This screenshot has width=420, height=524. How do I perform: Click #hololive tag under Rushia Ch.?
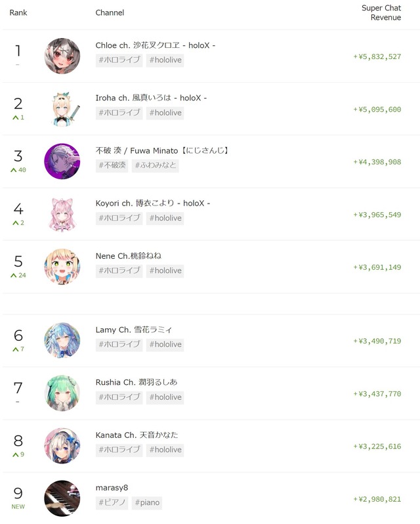click(165, 397)
